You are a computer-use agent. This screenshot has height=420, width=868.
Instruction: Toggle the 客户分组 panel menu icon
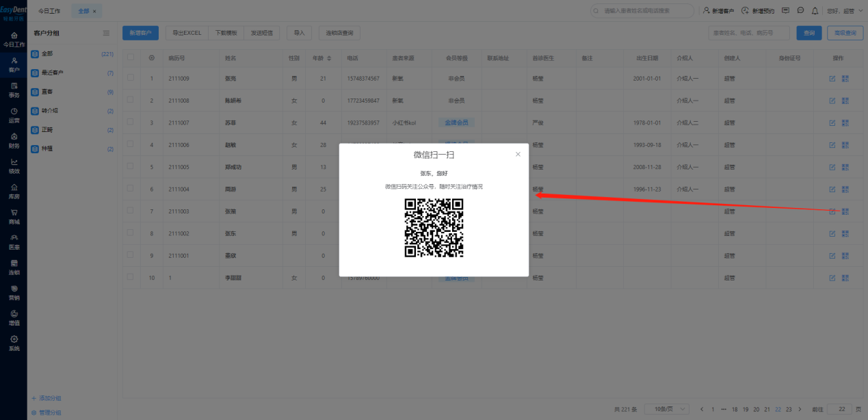tap(106, 33)
